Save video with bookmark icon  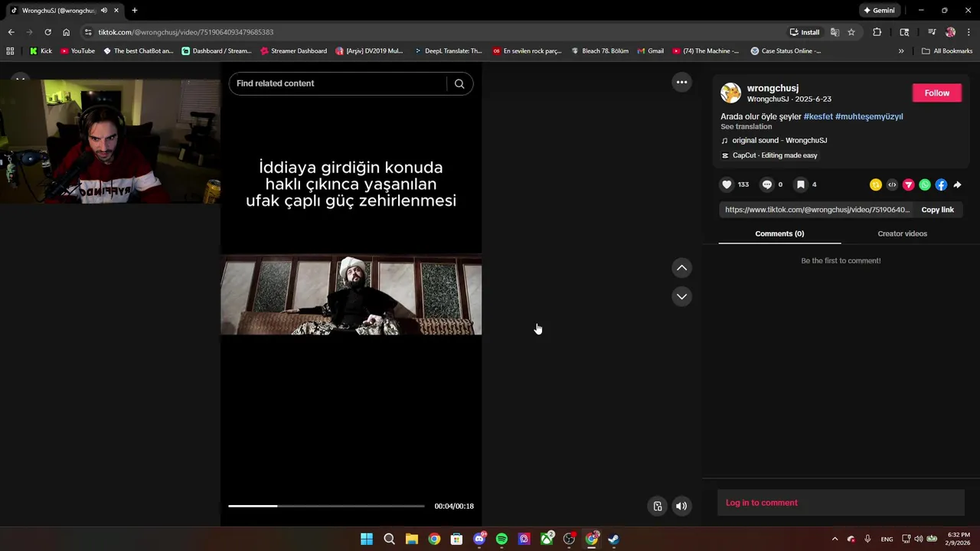point(800,184)
